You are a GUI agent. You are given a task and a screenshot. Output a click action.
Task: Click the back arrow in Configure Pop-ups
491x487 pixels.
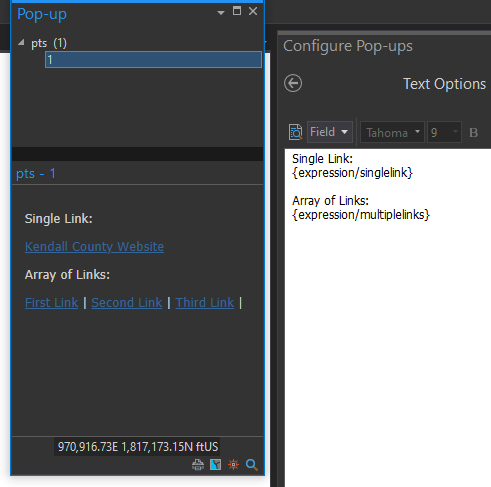(293, 83)
